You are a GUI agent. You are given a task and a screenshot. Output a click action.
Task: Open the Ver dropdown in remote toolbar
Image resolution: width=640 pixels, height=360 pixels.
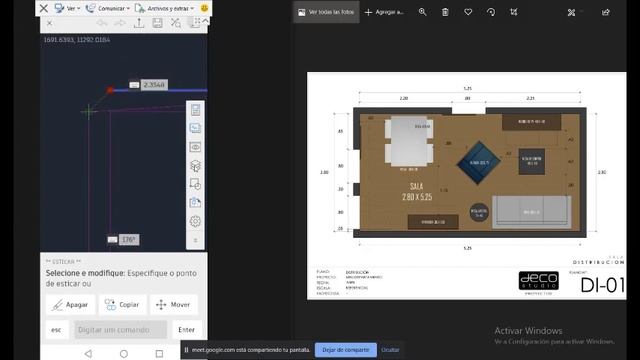coord(67,8)
